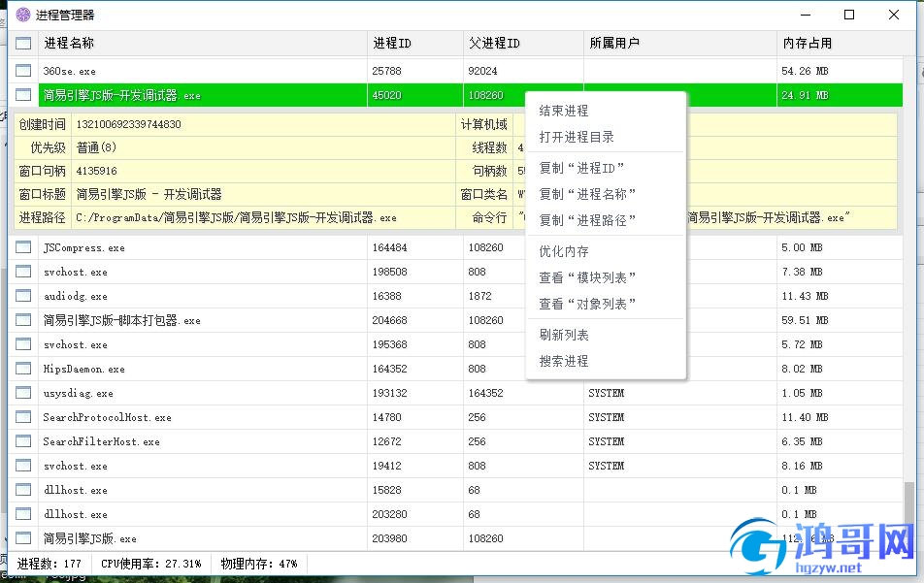Click the icon beside SearchProtocolHost.exe
The image size is (924, 583).
[x=23, y=417]
